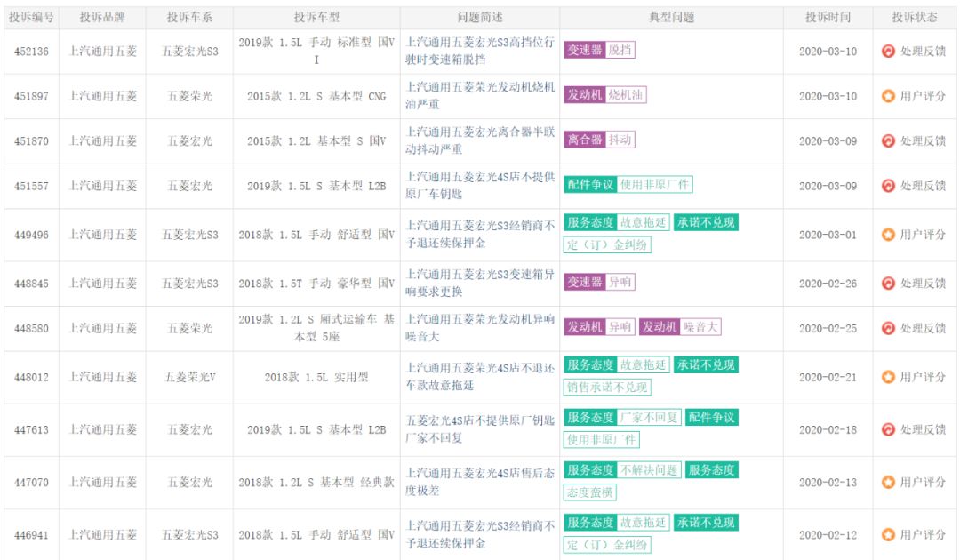Select the 典型问题 column header
Image resolution: width=960 pixels, height=560 pixels.
(x=672, y=17)
